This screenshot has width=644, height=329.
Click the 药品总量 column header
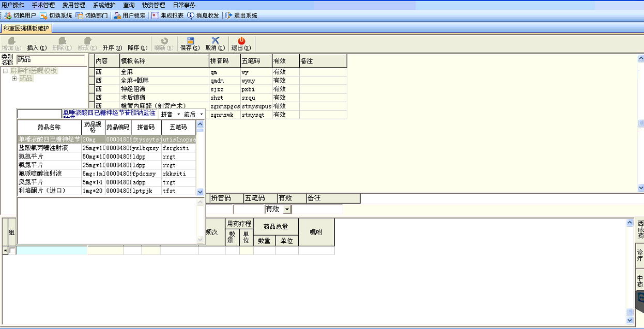coord(275,227)
